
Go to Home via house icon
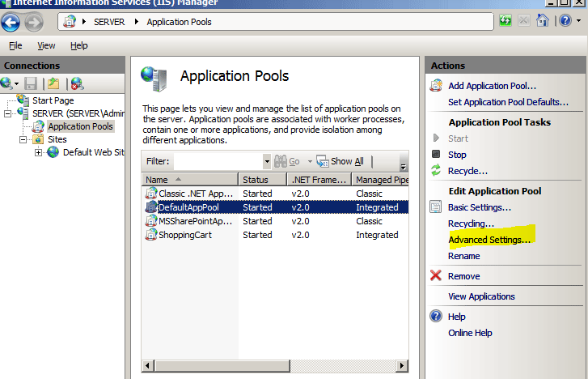[542, 20]
